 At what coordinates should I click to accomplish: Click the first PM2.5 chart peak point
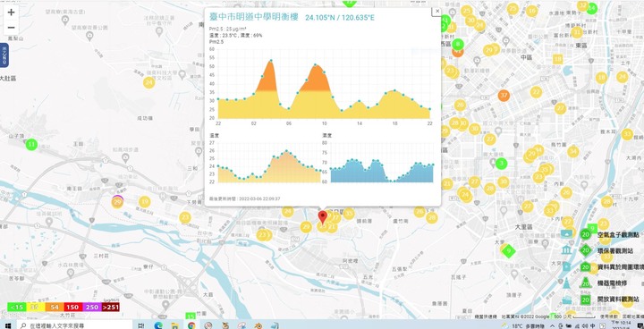click(271, 61)
